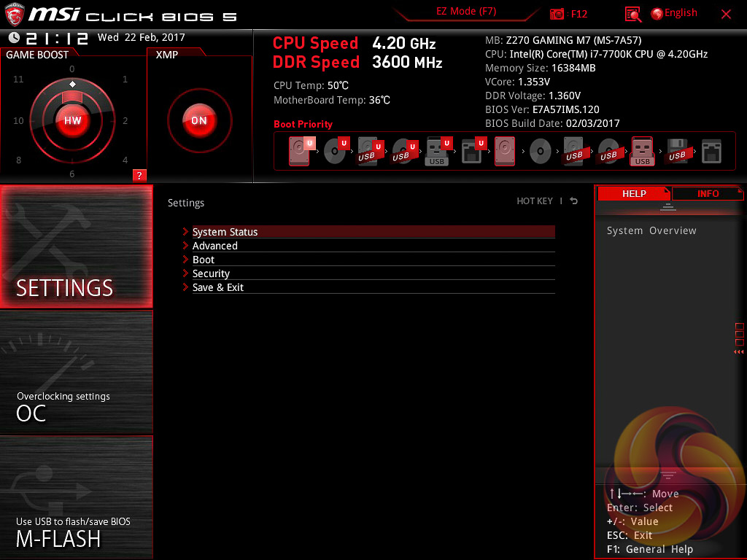Screen dimensions: 747x560
Task: Click the System Overview help text
Action: pos(651,230)
